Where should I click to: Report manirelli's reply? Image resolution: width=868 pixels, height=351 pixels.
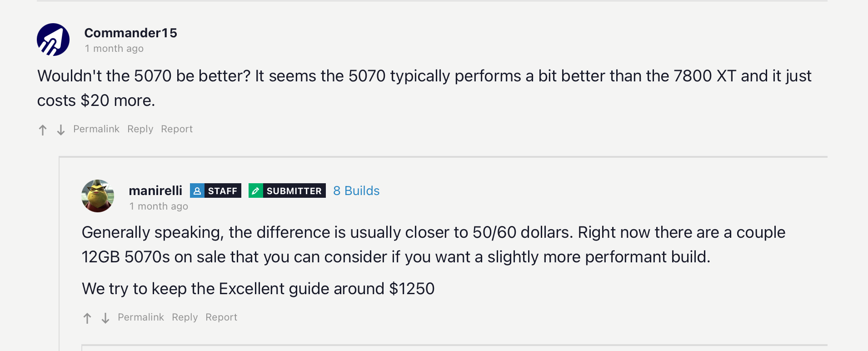click(x=221, y=317)
